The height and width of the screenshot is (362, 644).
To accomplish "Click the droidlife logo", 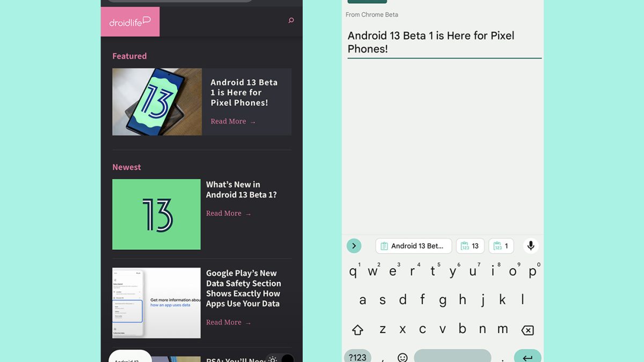I will [x=130, y=21].
